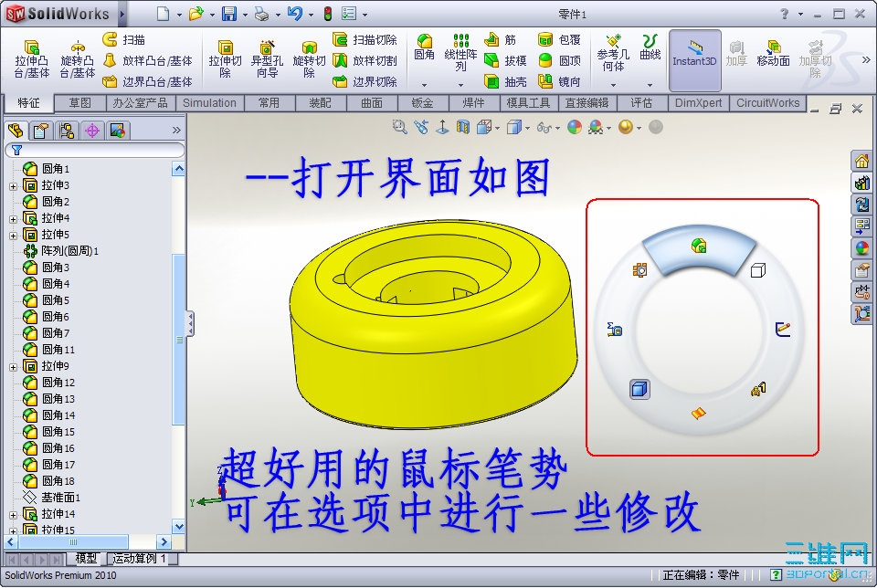Click the 拉伸凸台/基体 extrude boss tool
The width and height of the screenshot is (877, 588).
click(x=32, y=58)
